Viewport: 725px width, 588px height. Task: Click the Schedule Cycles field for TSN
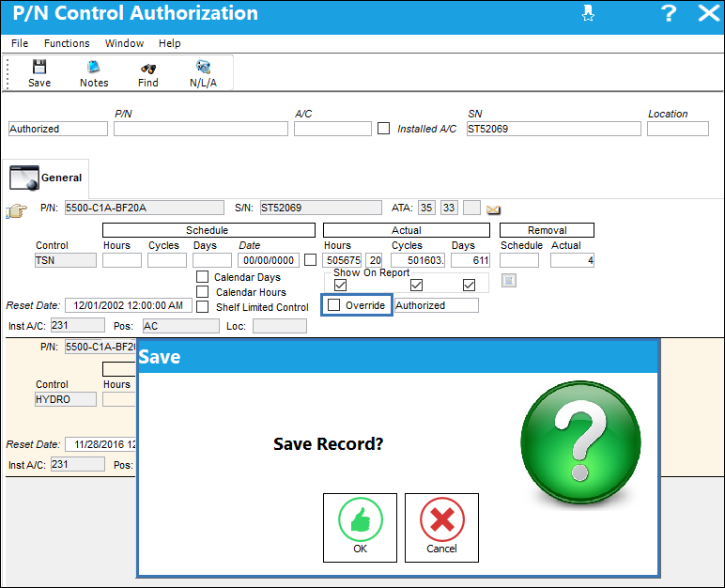167,260
